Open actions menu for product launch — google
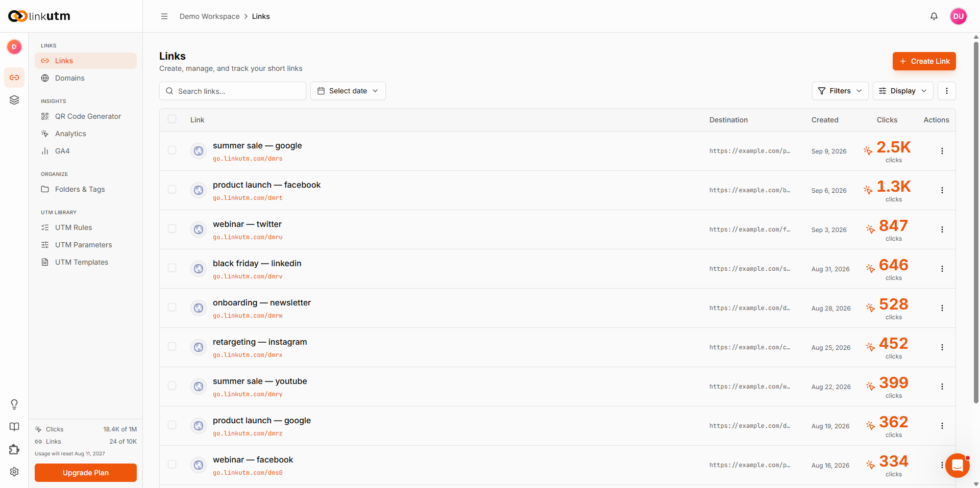980x488 pixels. click(942, 426)
